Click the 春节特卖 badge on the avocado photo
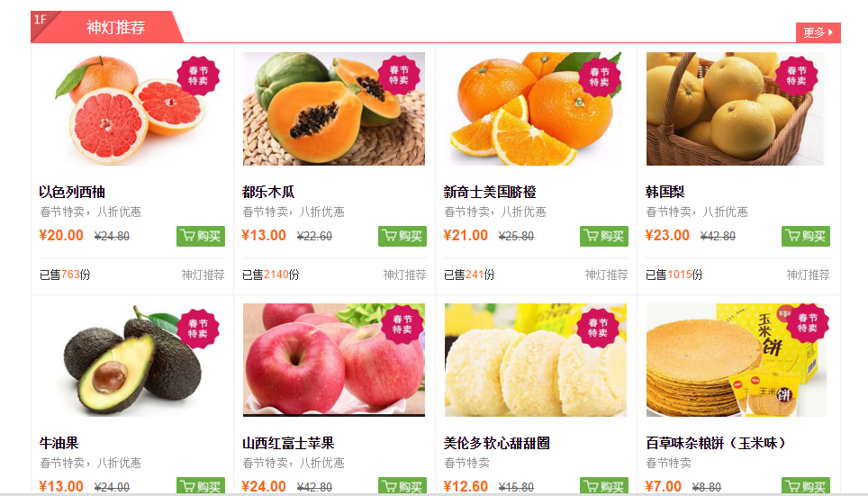The height and width of the screenshot is (496, 868). [x=197, y=329]
